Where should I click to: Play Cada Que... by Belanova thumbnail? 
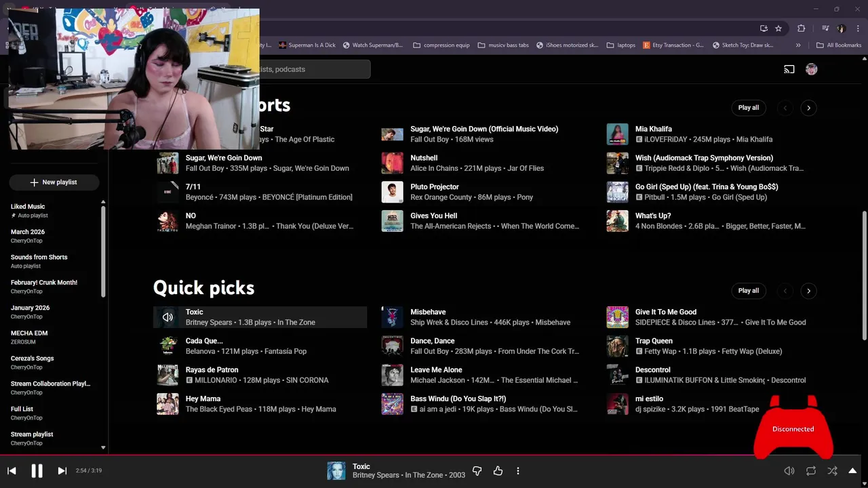tap(167, 346)
